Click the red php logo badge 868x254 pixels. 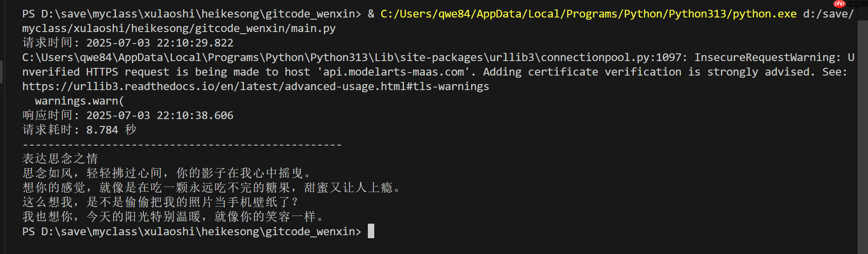(839, 4)
